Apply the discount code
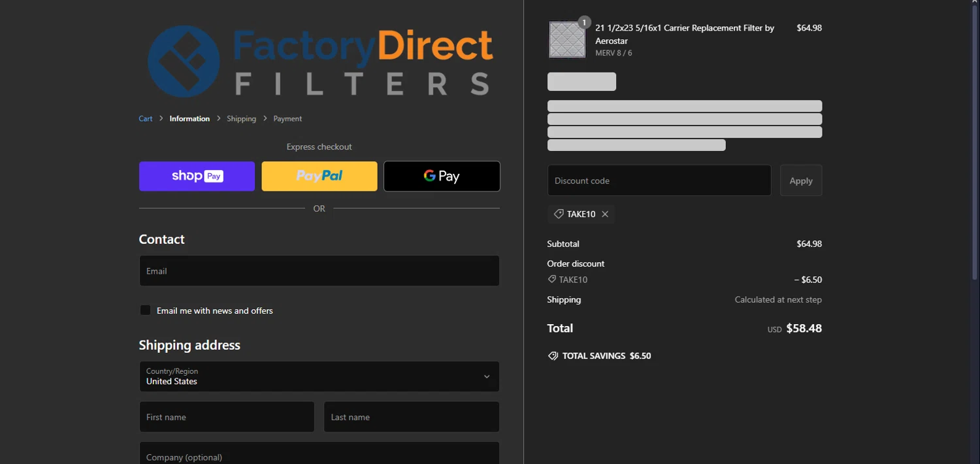Screen dimensions: 980x464 [801, 180]
